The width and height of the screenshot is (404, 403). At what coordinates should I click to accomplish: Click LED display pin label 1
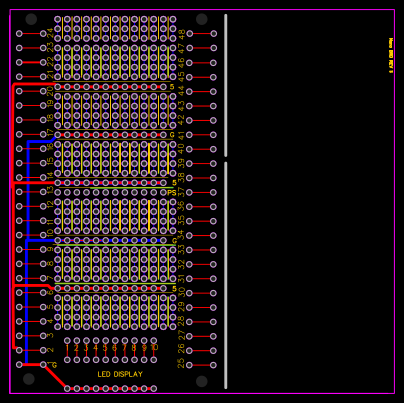(67, 348)
